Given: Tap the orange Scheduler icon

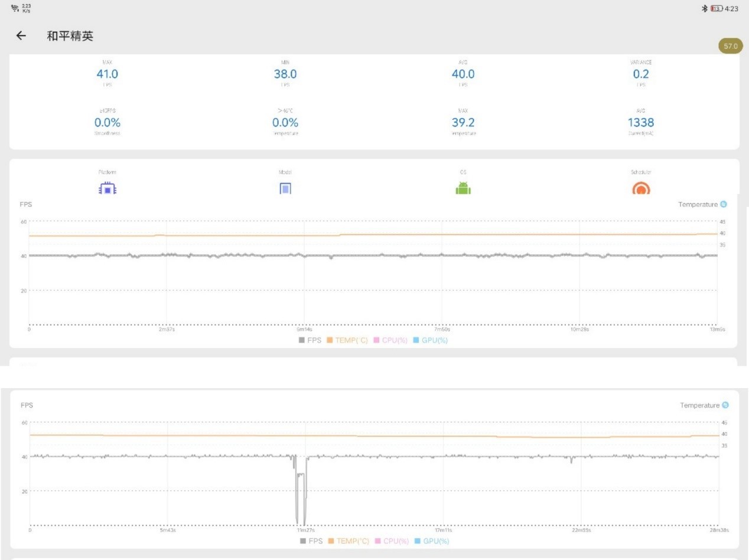Looking at the screenshot, I should click(x=641, y=188).
